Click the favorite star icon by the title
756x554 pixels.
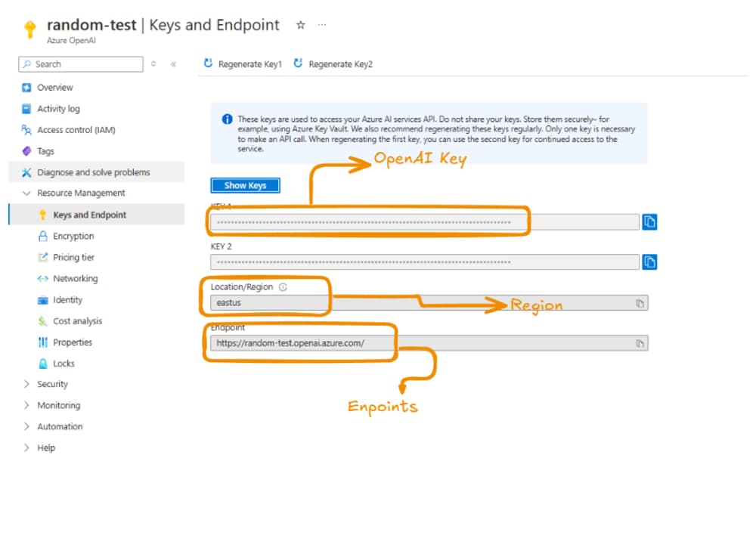coord(301,25)
